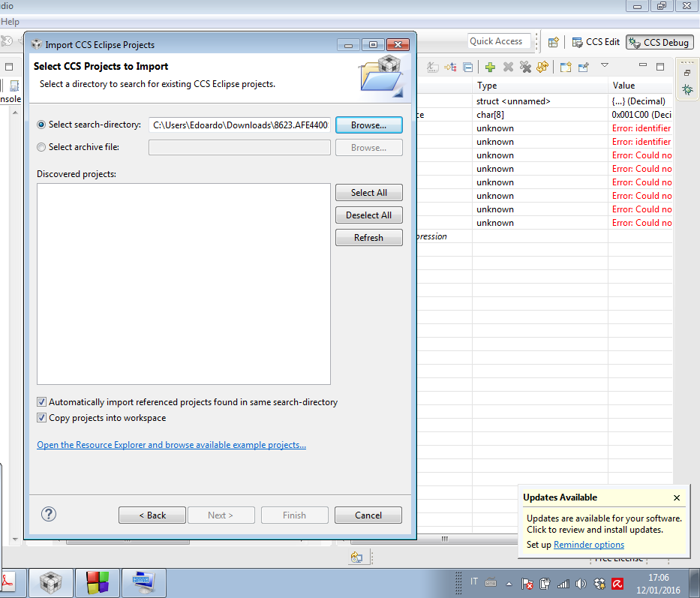This screenshot has height=598, width=700.
Task: Close the Updates Available notification
Action: click(x=677, y=497)
